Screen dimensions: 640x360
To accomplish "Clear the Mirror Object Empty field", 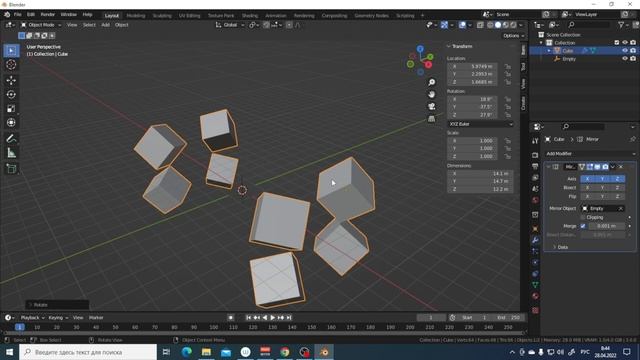I will pyautogui.click(x=620, y=209).
